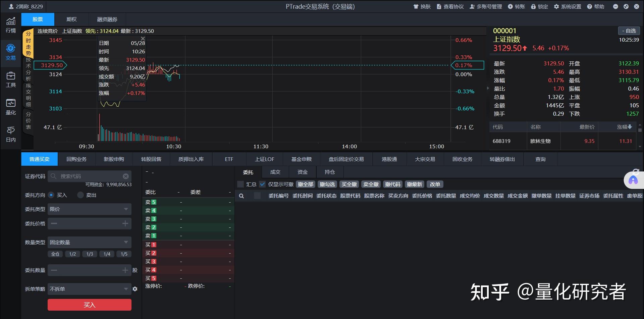Open the 委托类型 限价 dropdown

coord(89,209)
